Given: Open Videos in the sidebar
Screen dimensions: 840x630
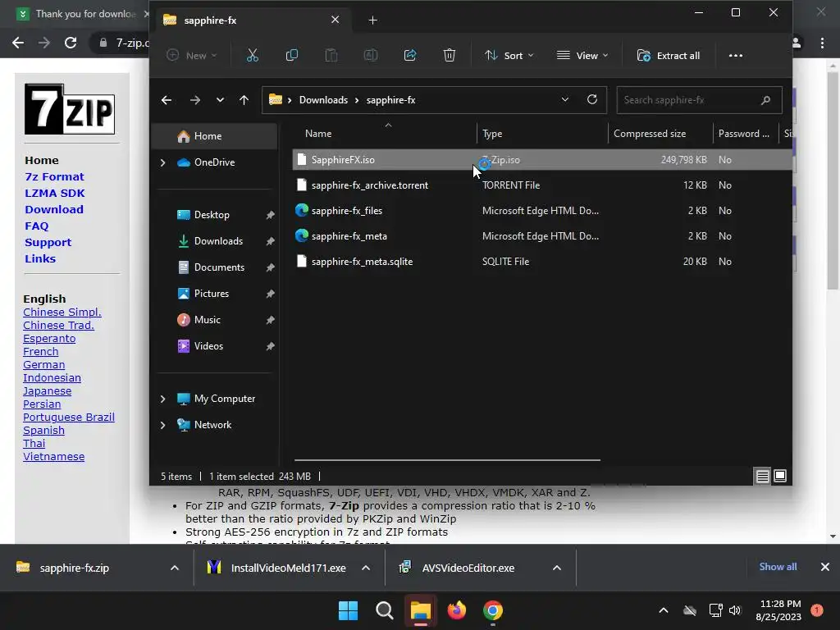Looking at the screenshot, I should (208, 346).
